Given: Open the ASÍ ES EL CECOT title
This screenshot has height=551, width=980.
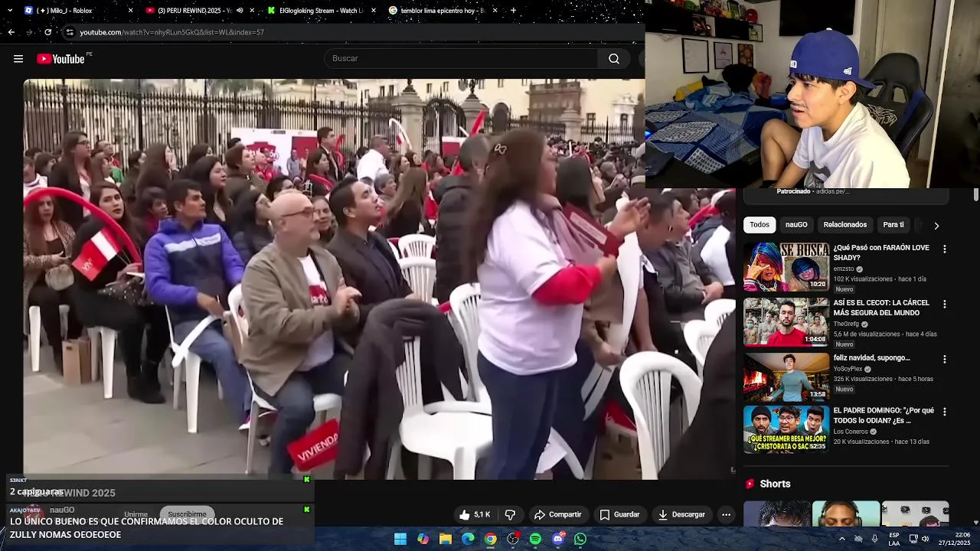Looking at the screenshot, I should point(881,308).
